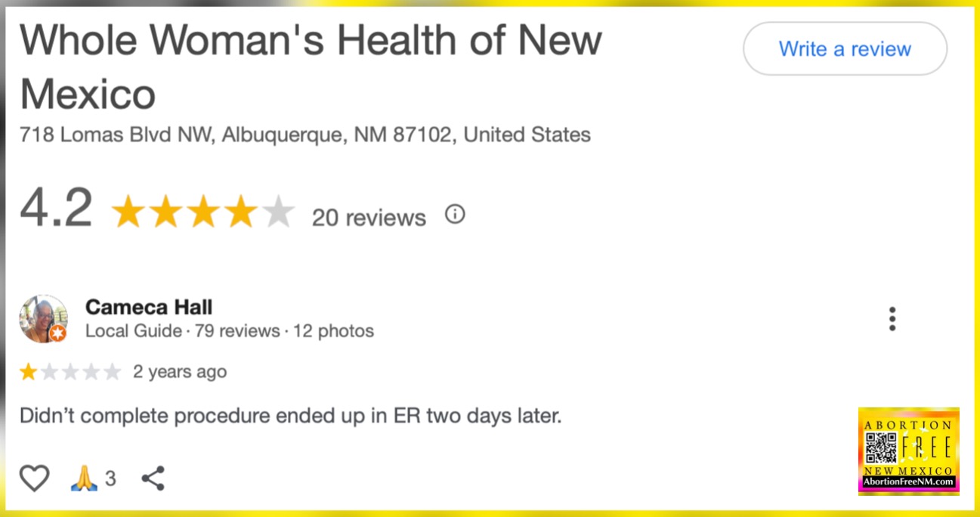Screen dimensions: 980x517
Task: Click Cameca Hall's profile picture
Action: (43, 319)
